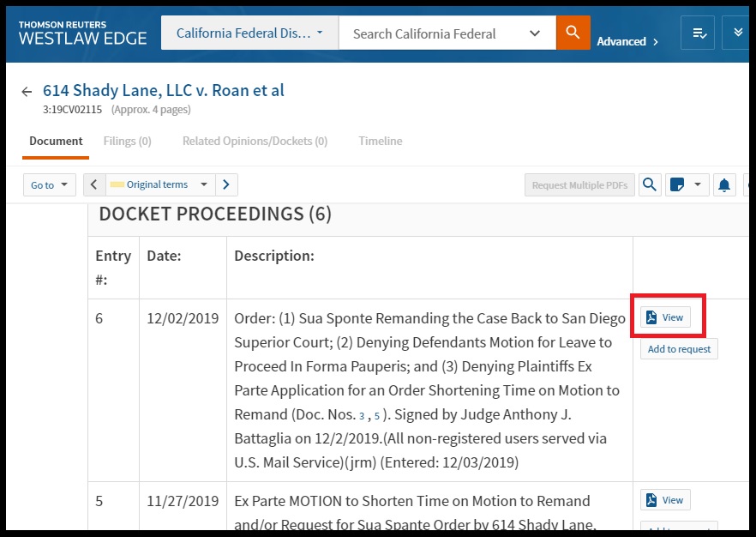This screenshot has width=756, height=537.
Task: Jump to previous search term arrow
Action: [93, 184]
